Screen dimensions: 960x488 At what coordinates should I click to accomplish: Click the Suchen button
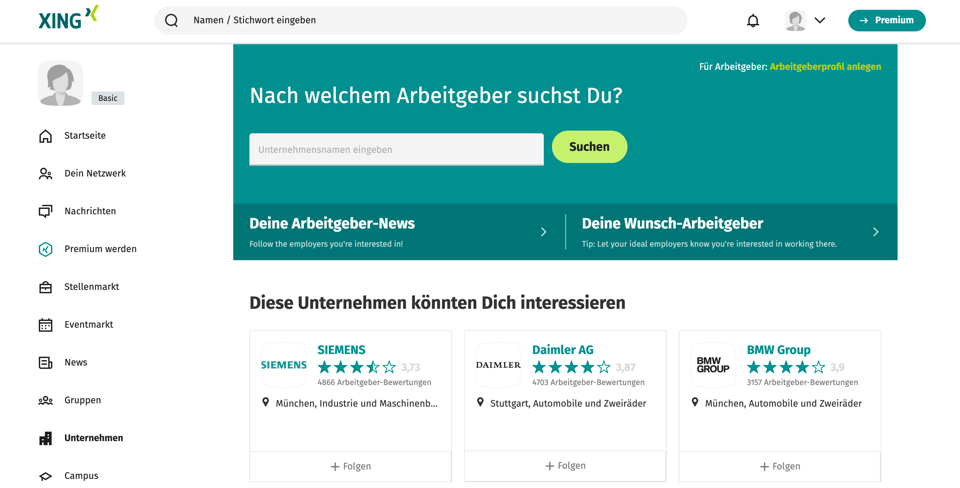click(x=590, y=147)
